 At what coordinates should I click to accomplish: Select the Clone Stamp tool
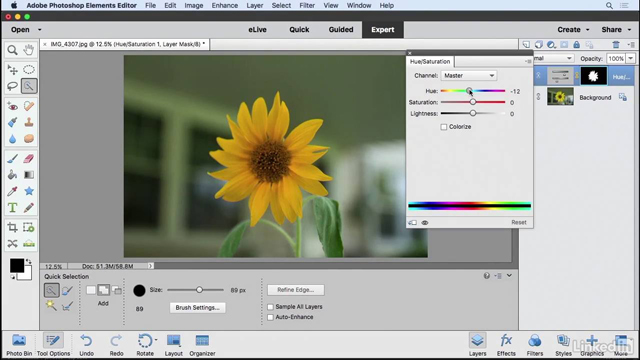[x=29, y=122]
